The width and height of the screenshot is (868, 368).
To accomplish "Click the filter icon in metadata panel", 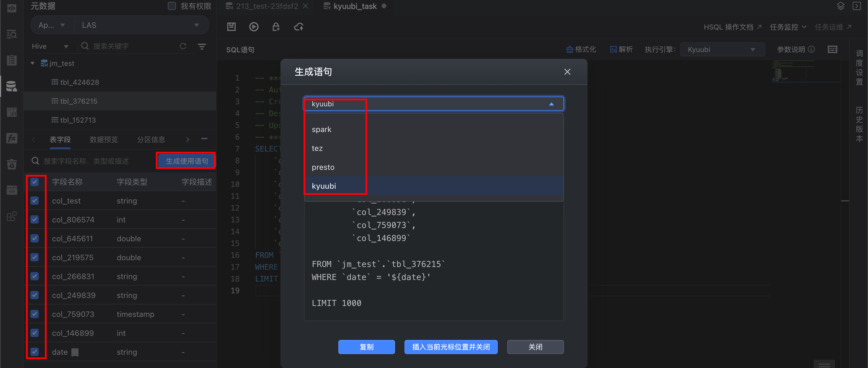I will click(202, 46).
